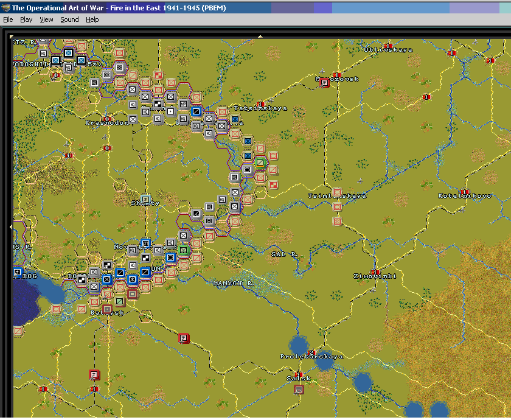Image resolution: width=511 pixels, height=420 pixels.
Task: Click the objective flag at Zimovniki
Action: click(x=375, y=272)
